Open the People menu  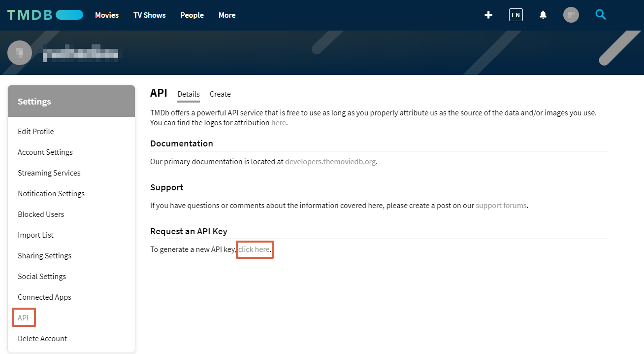pos(192,15)
